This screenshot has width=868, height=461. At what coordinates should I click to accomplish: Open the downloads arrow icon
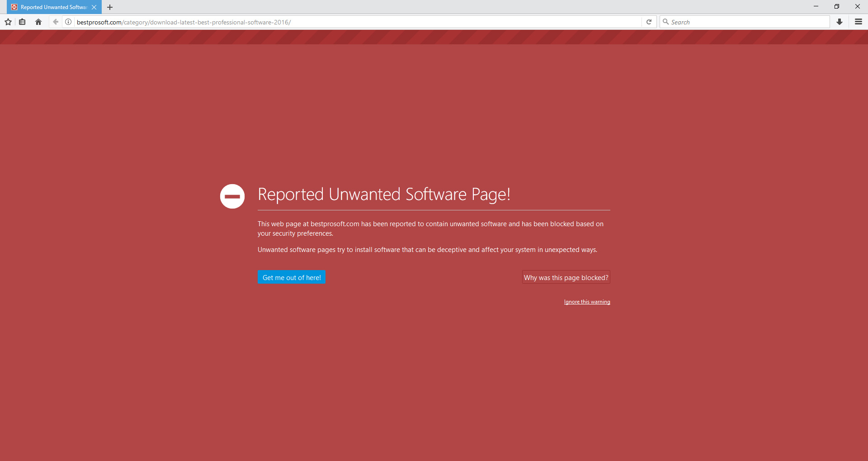tap(840, 22)
